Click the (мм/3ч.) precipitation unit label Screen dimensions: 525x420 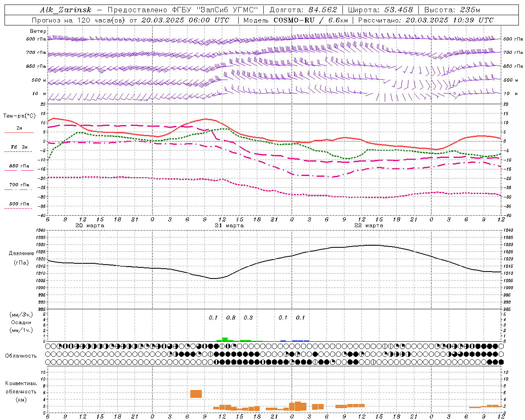click(x=21, y=315)
